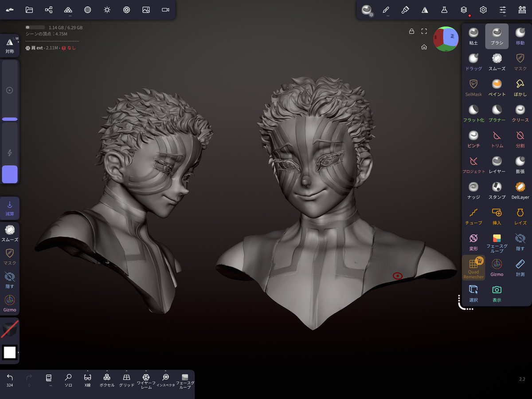Click the undo arrow button

pos(10,379)
